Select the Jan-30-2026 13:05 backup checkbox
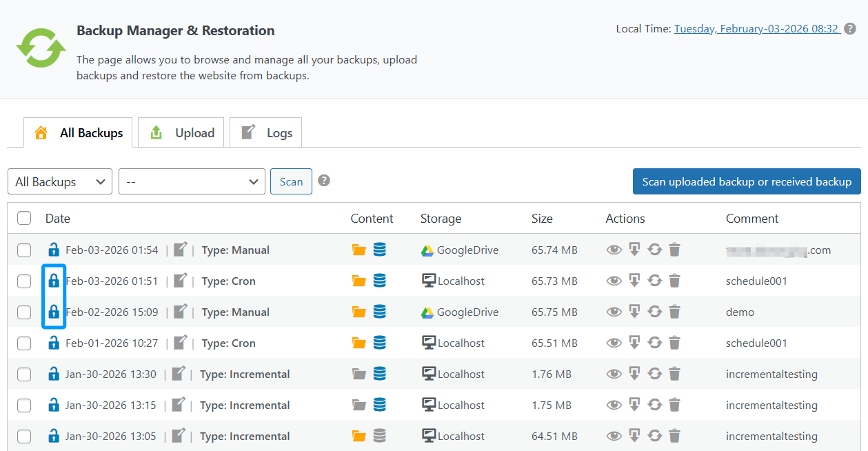 point(24,436)
